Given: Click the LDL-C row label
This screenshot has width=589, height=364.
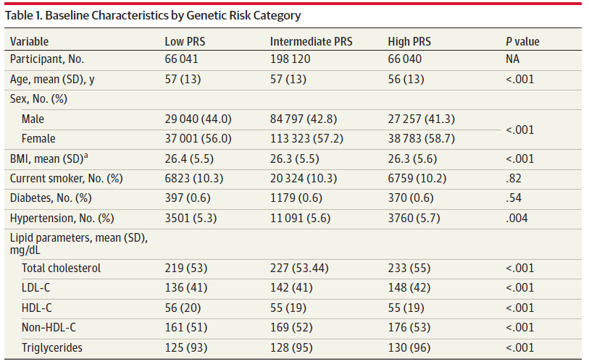Looking at the screenshot, I should (x=36, y=287).
